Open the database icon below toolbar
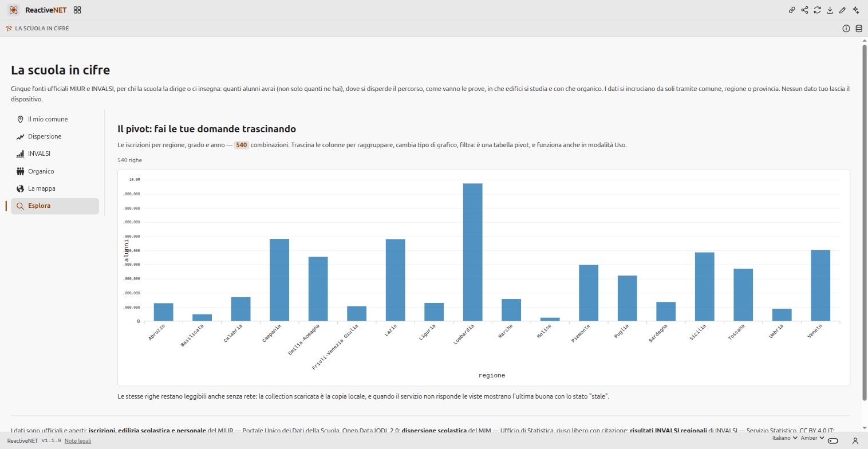 coord(859,28)
